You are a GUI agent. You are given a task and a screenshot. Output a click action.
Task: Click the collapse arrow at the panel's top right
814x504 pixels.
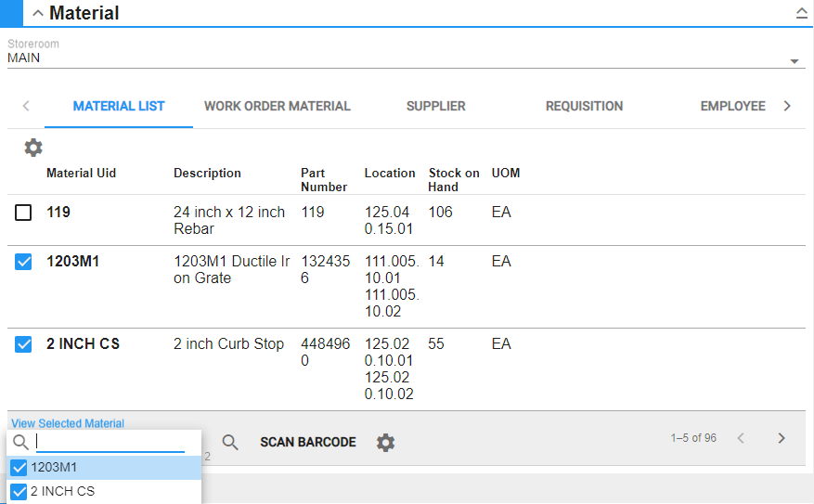coord(801,13)
